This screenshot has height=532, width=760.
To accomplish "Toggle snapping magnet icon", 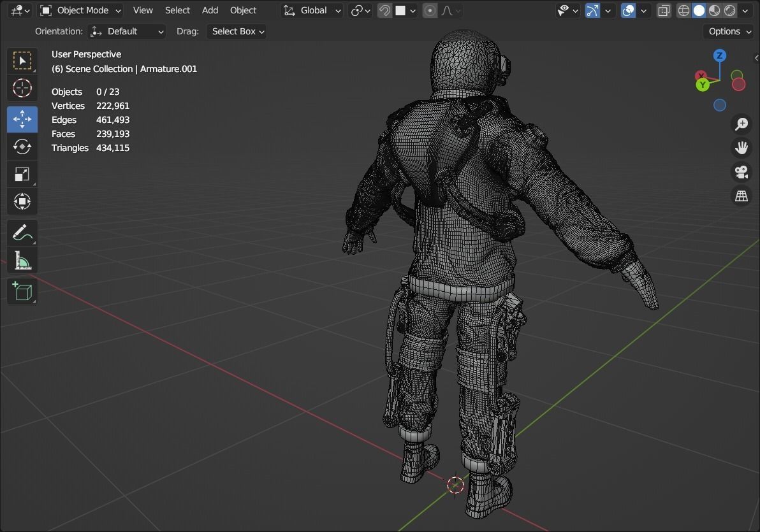I will click(x=384, y=10).
